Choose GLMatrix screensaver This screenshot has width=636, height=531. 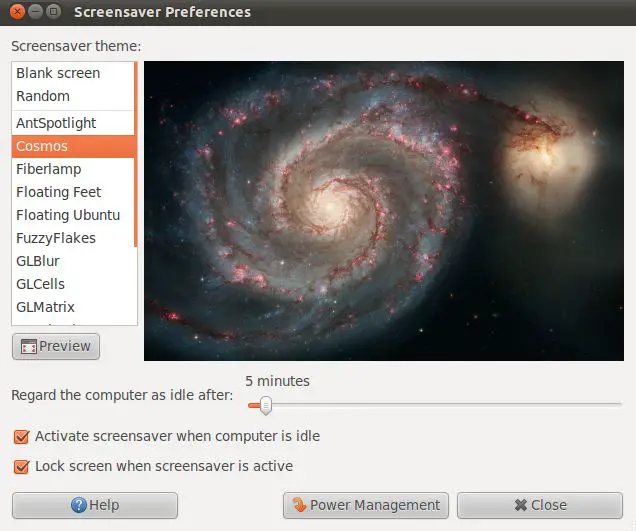coord(46,307)
